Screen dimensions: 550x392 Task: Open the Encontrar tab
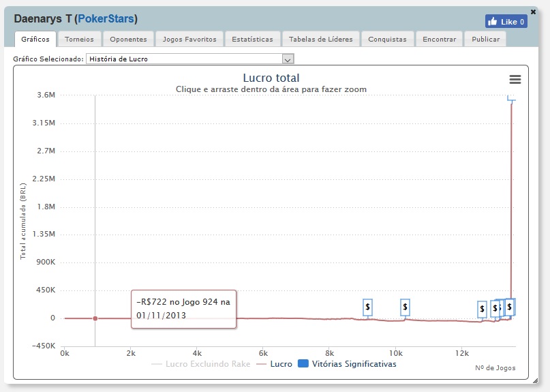pos(439,40)
